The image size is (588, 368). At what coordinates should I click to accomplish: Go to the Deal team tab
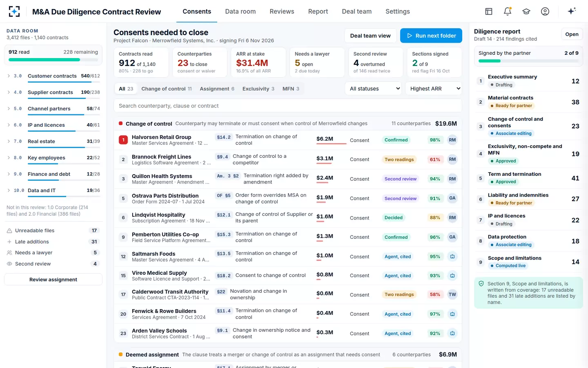[x=357, y=11]
